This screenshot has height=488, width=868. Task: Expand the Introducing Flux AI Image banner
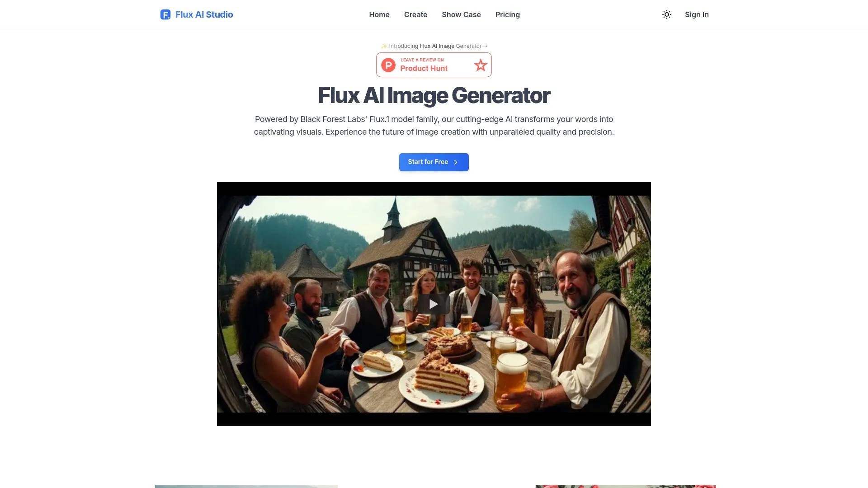point(434,46)
